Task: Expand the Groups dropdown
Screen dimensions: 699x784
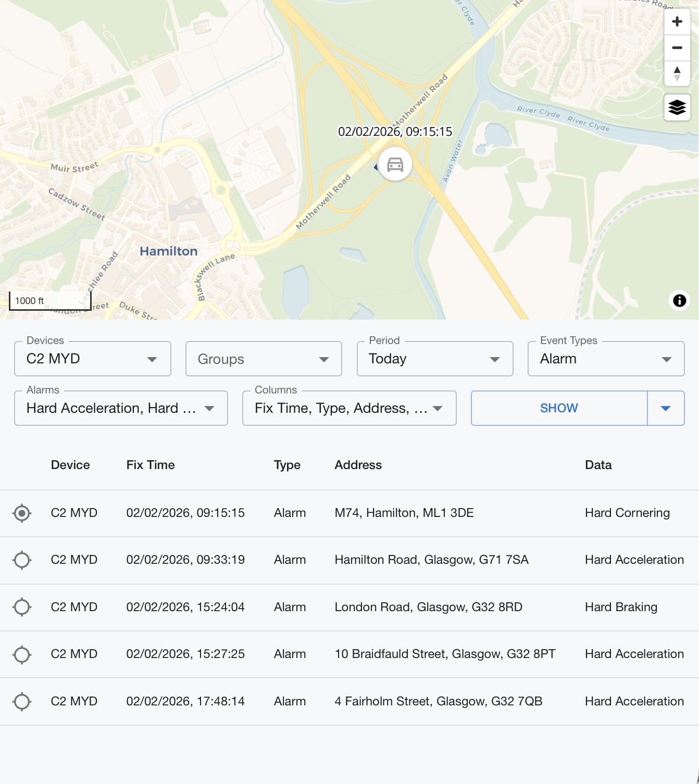Action: (x=264, y=359)
